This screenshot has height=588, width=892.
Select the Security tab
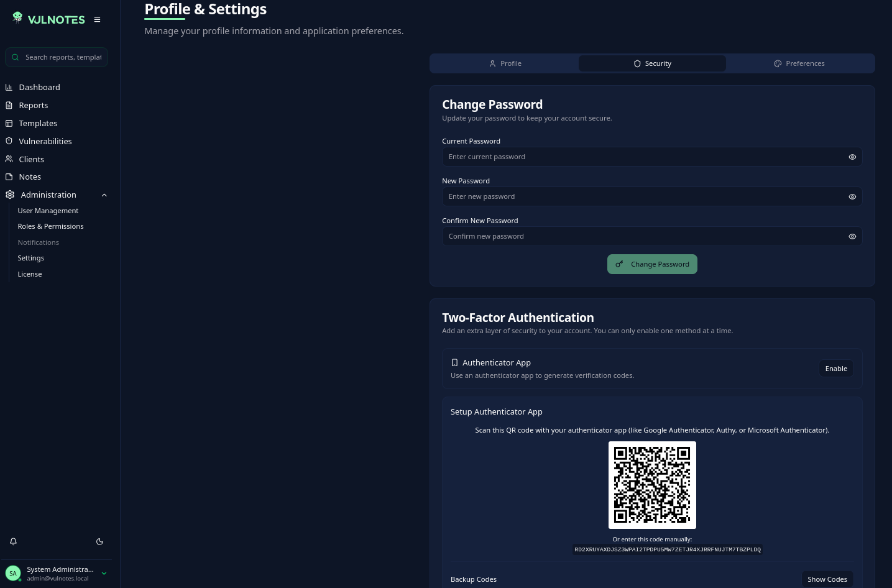pyautogui.click(x=652, y=63)
